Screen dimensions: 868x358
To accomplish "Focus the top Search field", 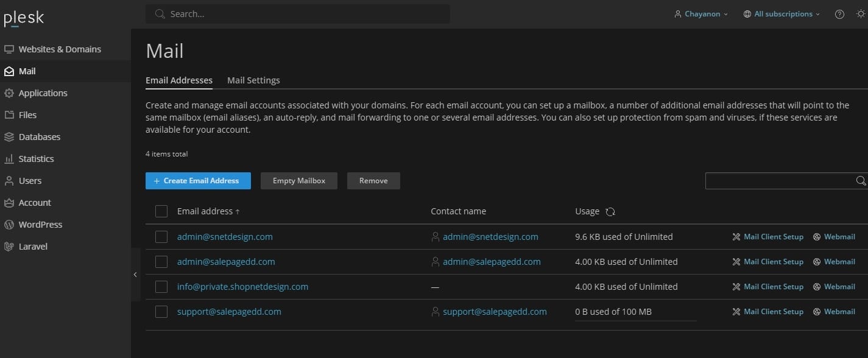I will (x=298, y=14).
